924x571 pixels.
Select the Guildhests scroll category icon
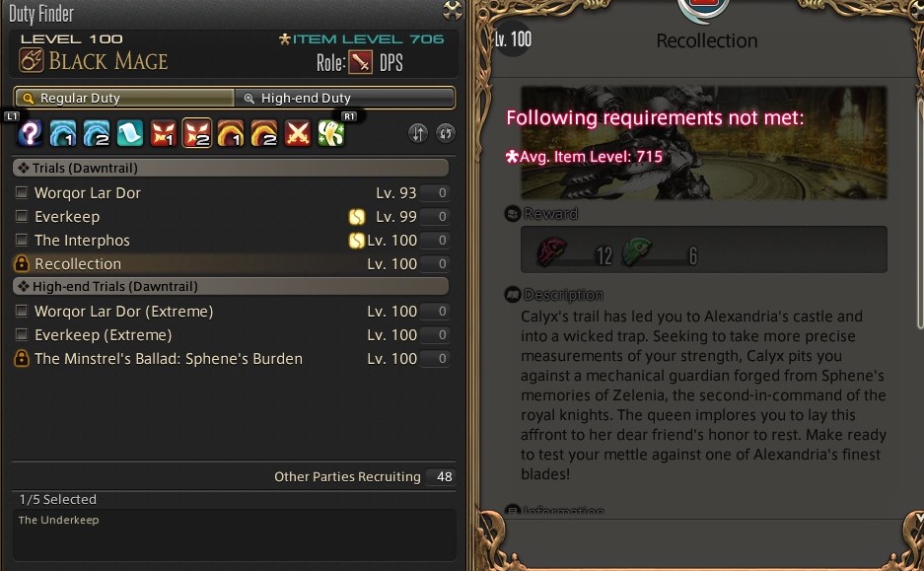click(x=129, y=133)
